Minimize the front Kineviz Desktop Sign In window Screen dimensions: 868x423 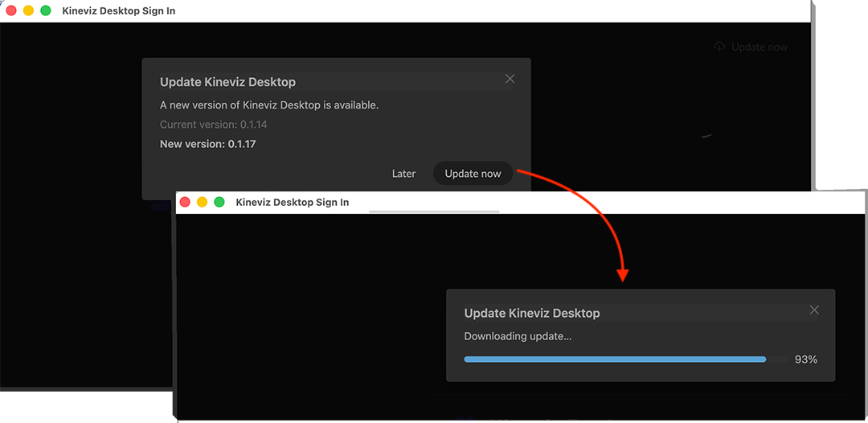[202, 202]
